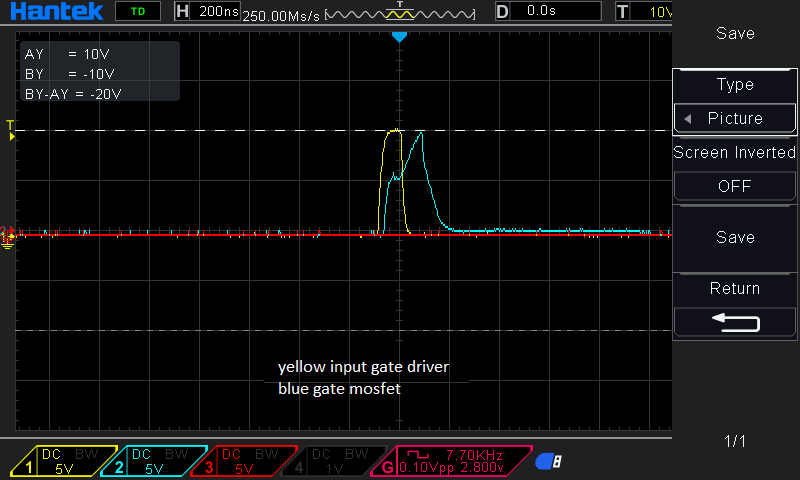Image resolution: width=800 pixels, height=480 pixels.
Task: Click the AY = 10V cursor readout
Action: [x=67, y=54]
